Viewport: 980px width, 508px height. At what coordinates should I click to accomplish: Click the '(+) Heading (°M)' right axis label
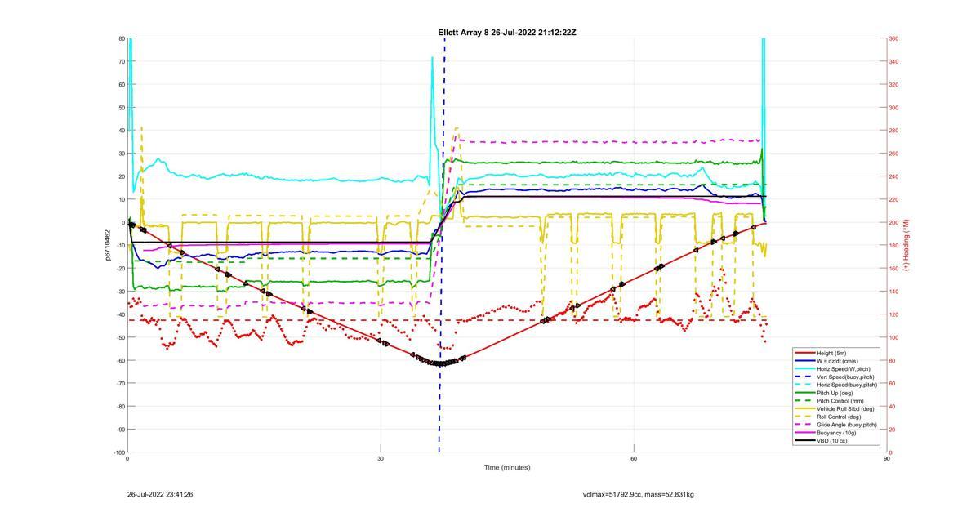[906, 245]
